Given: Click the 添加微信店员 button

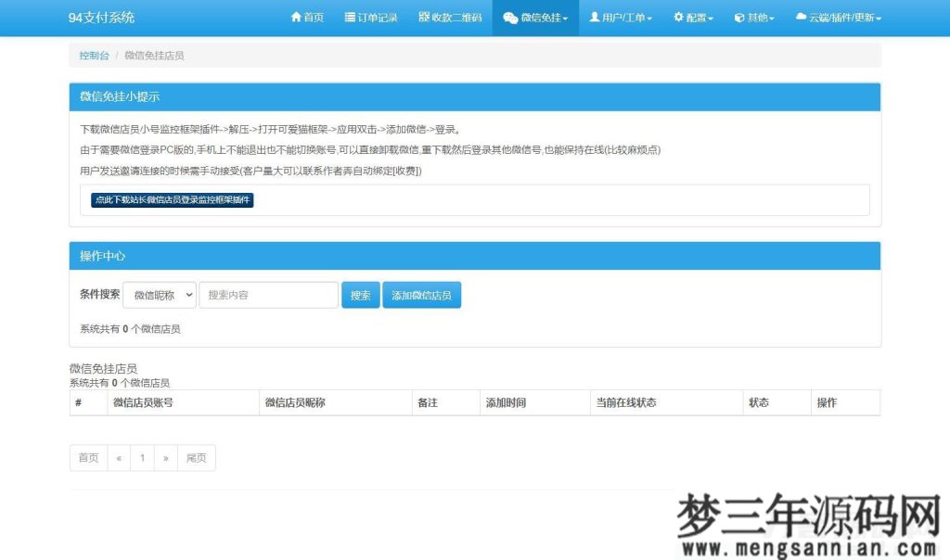Looking at the screenshot, I should [421, 294].
